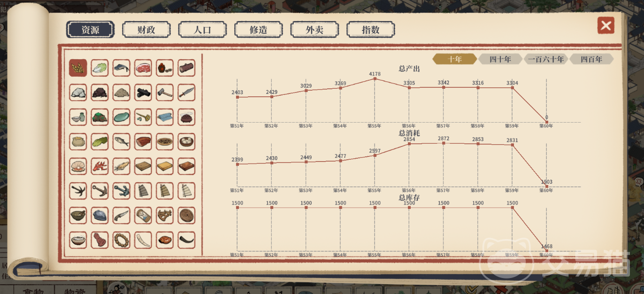
Task: Select the wheat grain resource icon
Action: click(78, 68)
